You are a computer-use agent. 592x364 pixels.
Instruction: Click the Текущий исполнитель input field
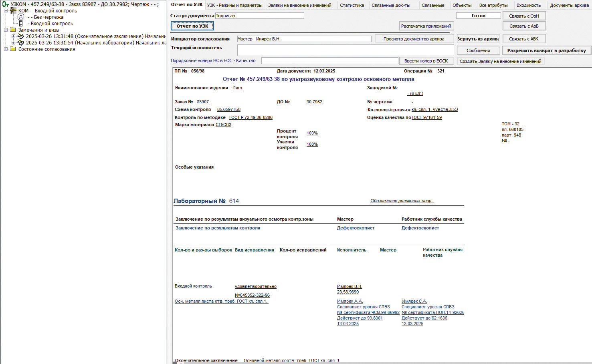click(345, 50)
